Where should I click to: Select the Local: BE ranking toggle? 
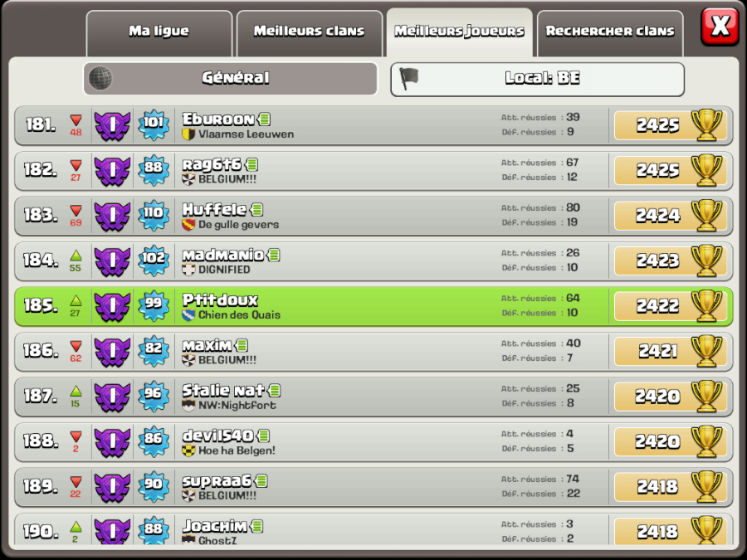(x=537, y=79)
